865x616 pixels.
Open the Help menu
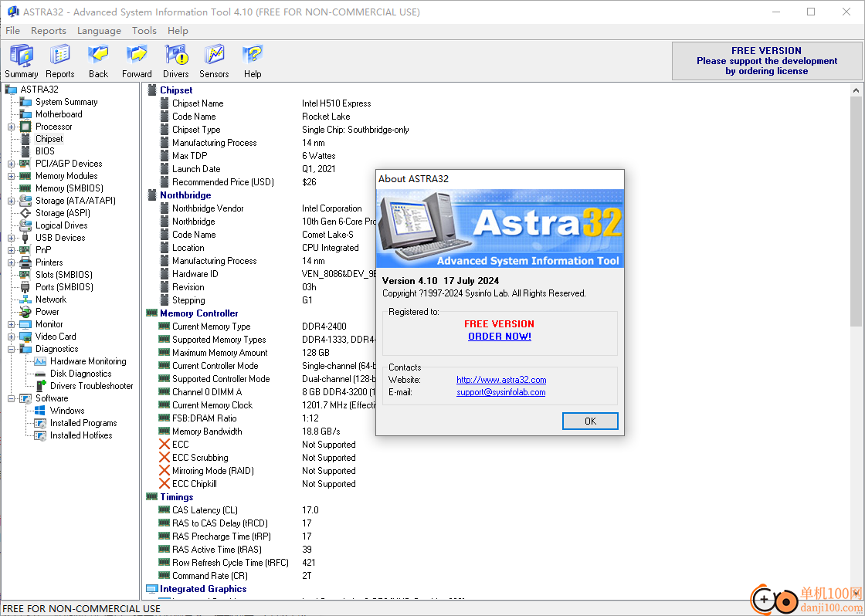[178, 31]
